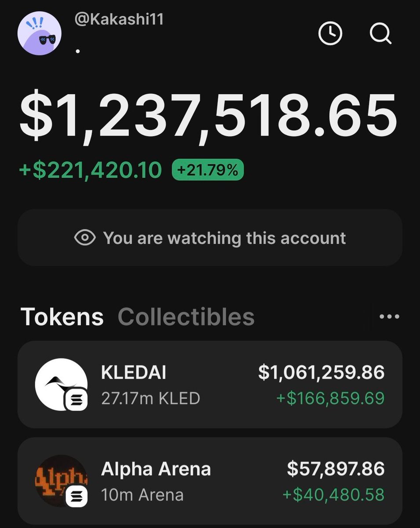420x528 pixels.
Task: Open the KLEDAI token name
Action: coord(134,373)
